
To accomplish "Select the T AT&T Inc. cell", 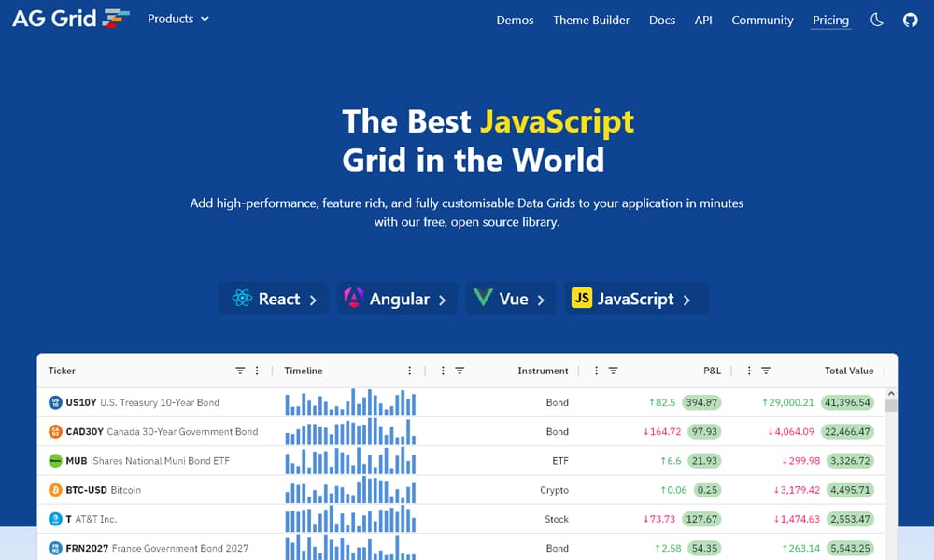I will (92, 519).
